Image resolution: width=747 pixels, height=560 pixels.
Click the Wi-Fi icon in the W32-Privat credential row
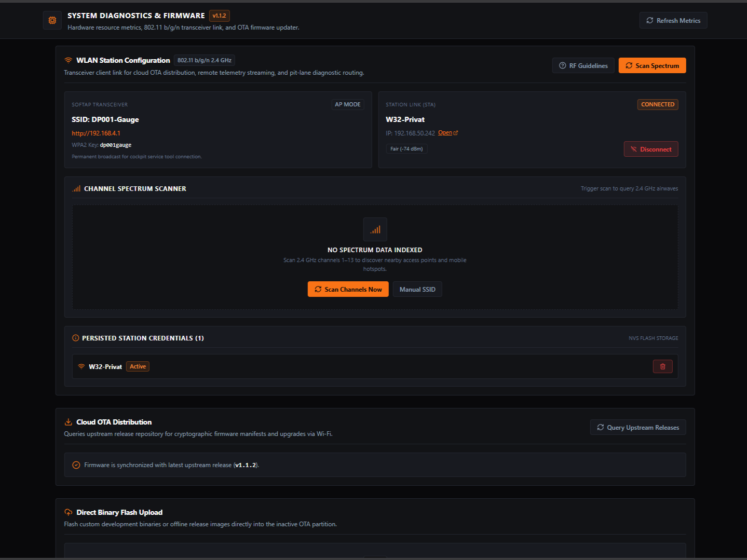point(82,366)
